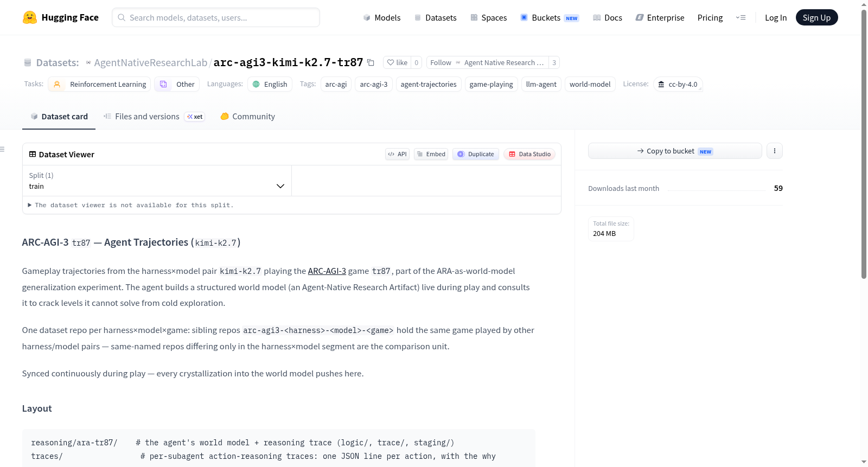Click the agent-trajectories tag
The height and width of the screenshot is (467, 868).
[x=429, y=84]
